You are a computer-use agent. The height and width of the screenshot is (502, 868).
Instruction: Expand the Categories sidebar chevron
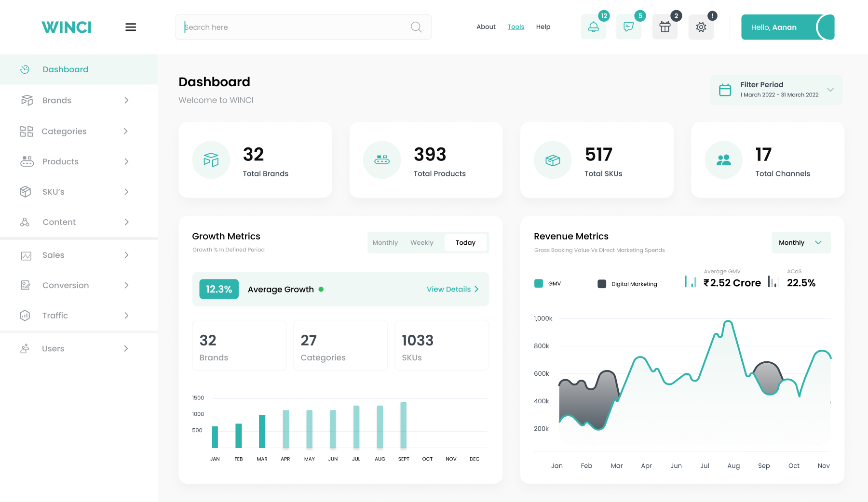coord(126,131)
